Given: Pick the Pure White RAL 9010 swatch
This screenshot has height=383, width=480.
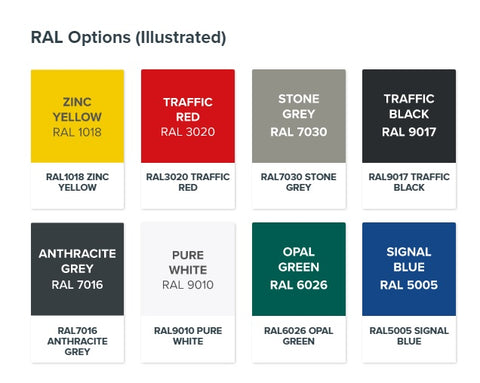Looking at the screenshot, I should (x=188, y=269).
